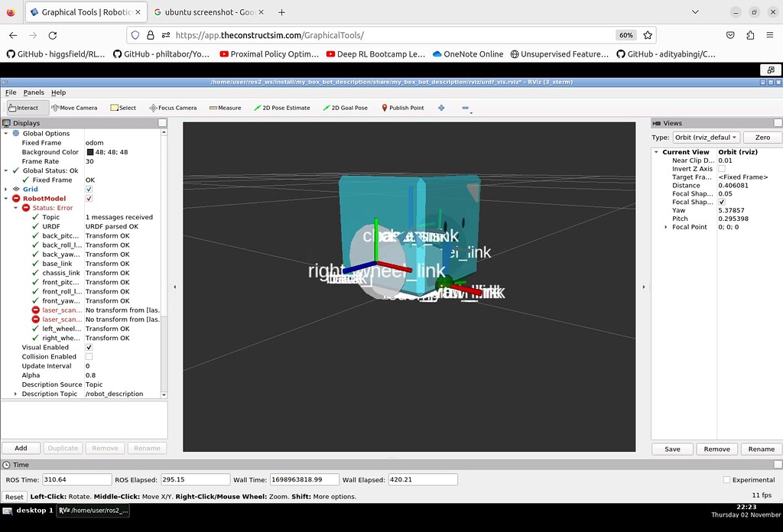Uncheck the Visual Enabled checkbox

[89, 347]
